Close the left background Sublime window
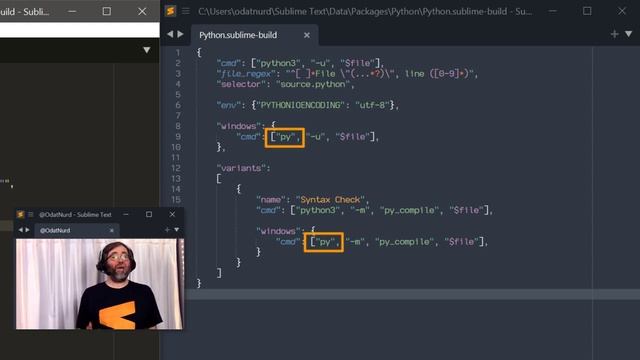Screen dimensions: 640x360 click(142, 11)
